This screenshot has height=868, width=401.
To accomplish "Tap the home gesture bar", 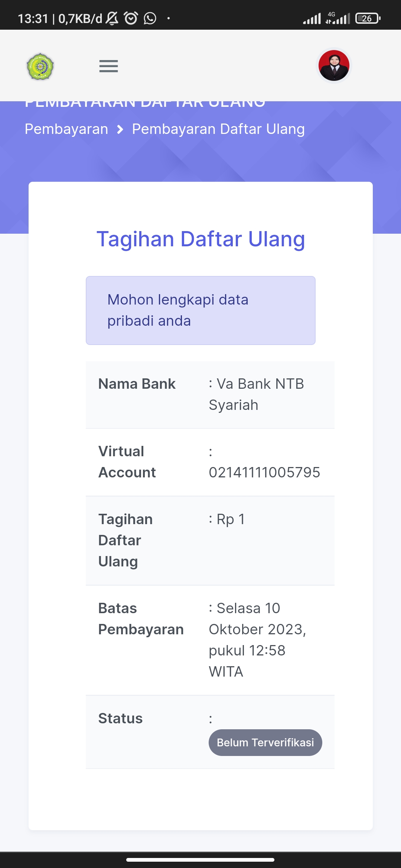I will coord(200,859).
